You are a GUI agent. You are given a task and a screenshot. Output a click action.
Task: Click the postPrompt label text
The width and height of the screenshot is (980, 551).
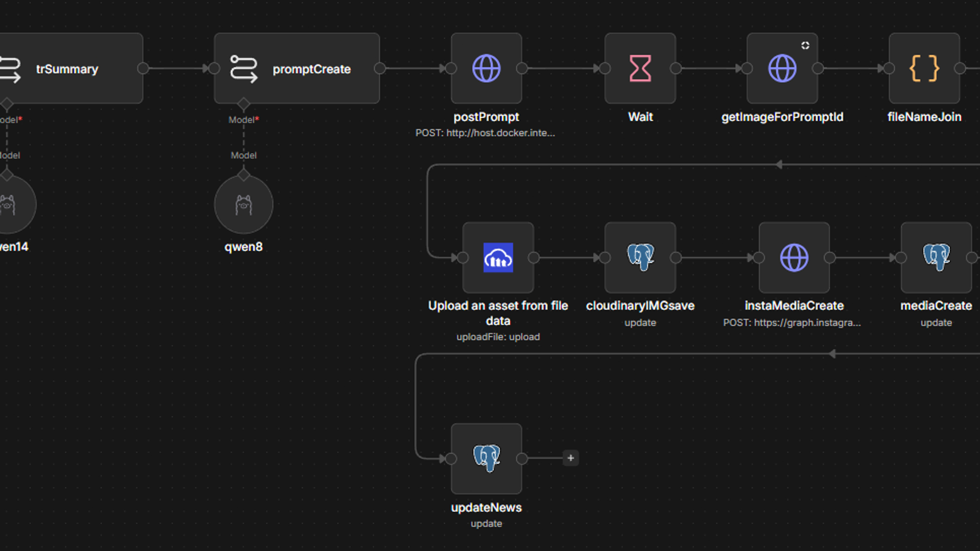(x=486, y=117)
